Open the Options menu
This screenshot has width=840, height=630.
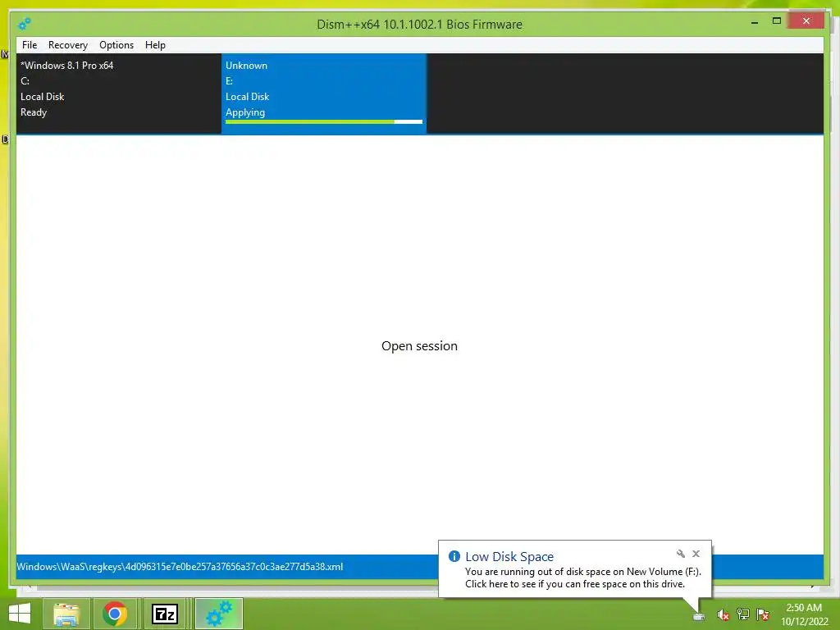pos(116,45)
